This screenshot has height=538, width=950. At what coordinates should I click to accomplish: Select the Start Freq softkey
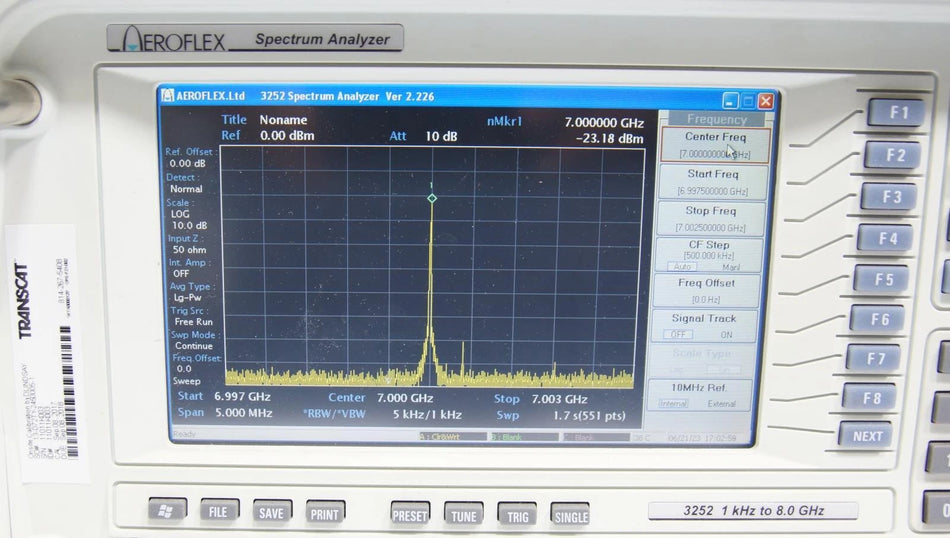[x=712, y=182]
